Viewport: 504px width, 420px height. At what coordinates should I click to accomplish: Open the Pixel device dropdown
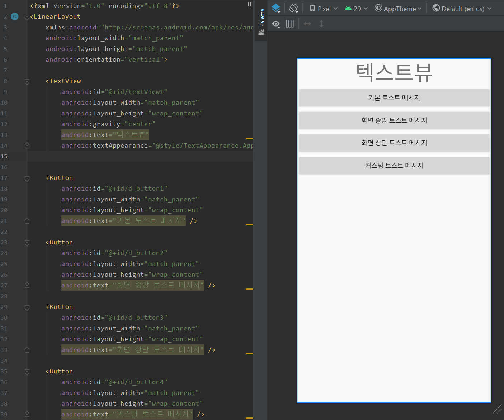click(x=324, y=9)
